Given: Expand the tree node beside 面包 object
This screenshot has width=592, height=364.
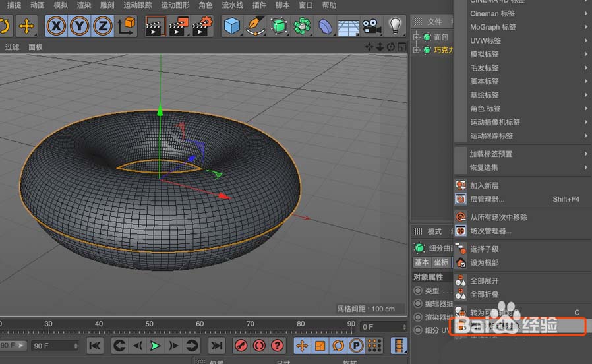Looking at the screenshot, I should coord(417,38).
